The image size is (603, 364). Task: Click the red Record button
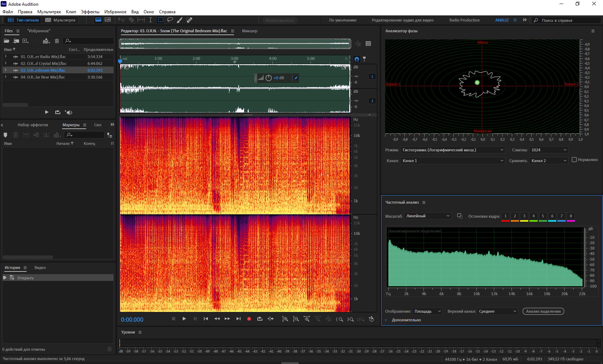[x=249, y=319]
